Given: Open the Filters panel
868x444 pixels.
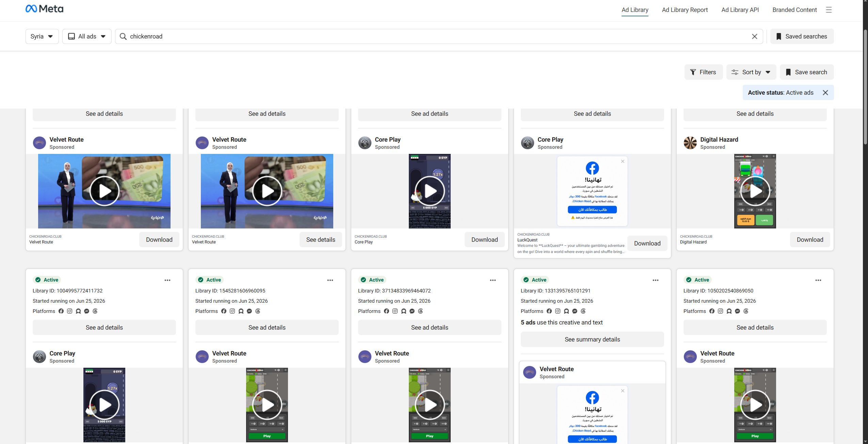Looking at the screenshot, I should 703,72.
